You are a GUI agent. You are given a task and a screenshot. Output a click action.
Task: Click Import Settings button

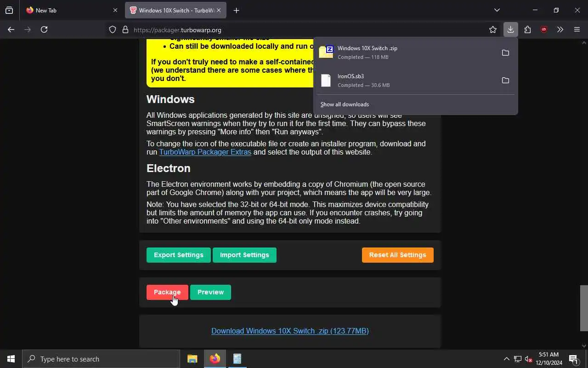click(244, 255)
